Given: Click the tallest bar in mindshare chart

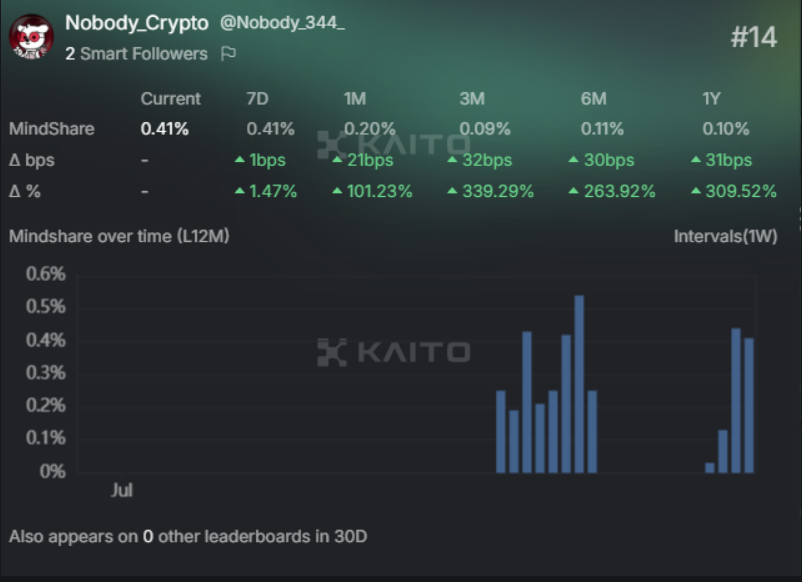Looking at the screenshot, I should pos(579,384).
